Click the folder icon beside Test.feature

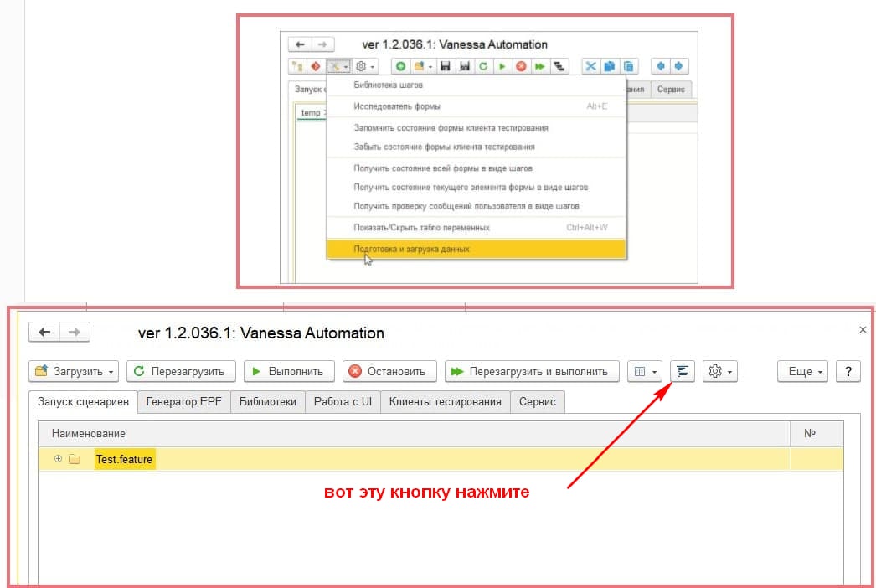coord(75,459)
